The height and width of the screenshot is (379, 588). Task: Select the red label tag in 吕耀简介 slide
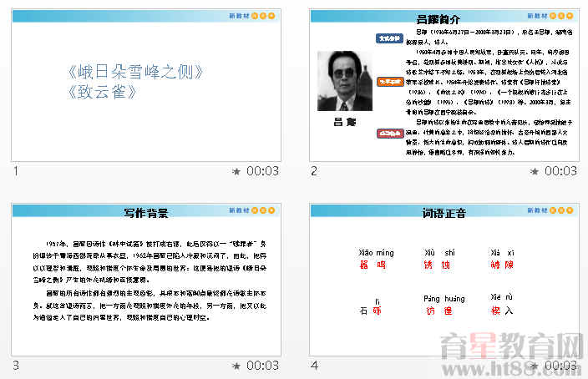[x=388, y=133]
